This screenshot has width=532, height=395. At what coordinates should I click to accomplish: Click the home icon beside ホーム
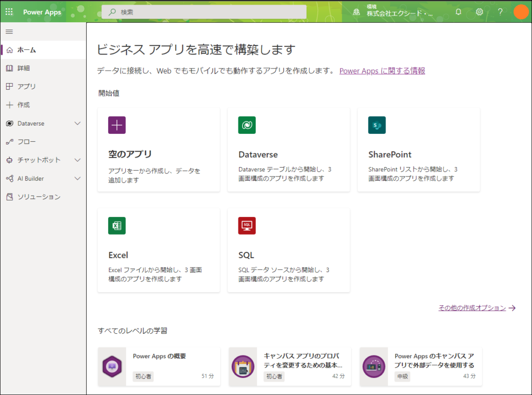(9, 50)
